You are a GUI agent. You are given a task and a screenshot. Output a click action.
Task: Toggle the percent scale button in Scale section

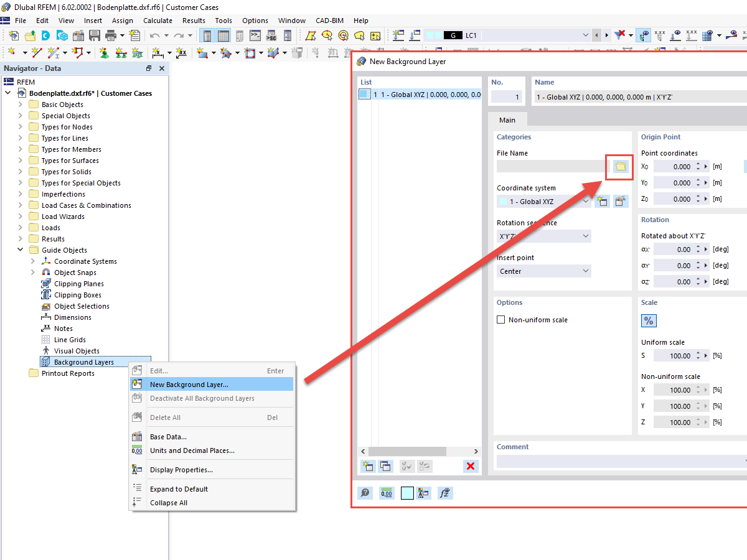(x=649, y=320)
